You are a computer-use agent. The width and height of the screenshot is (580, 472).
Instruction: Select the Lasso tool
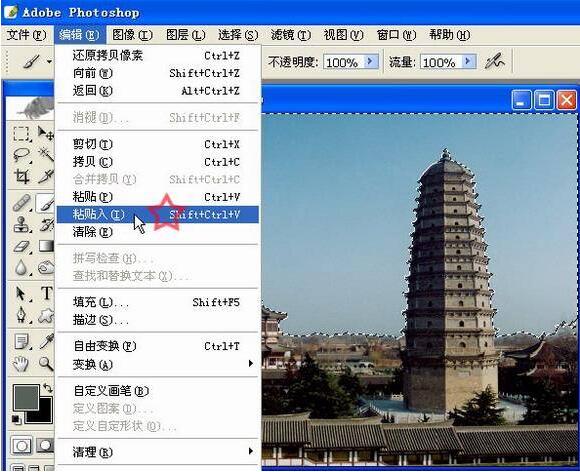coord(21,155)
